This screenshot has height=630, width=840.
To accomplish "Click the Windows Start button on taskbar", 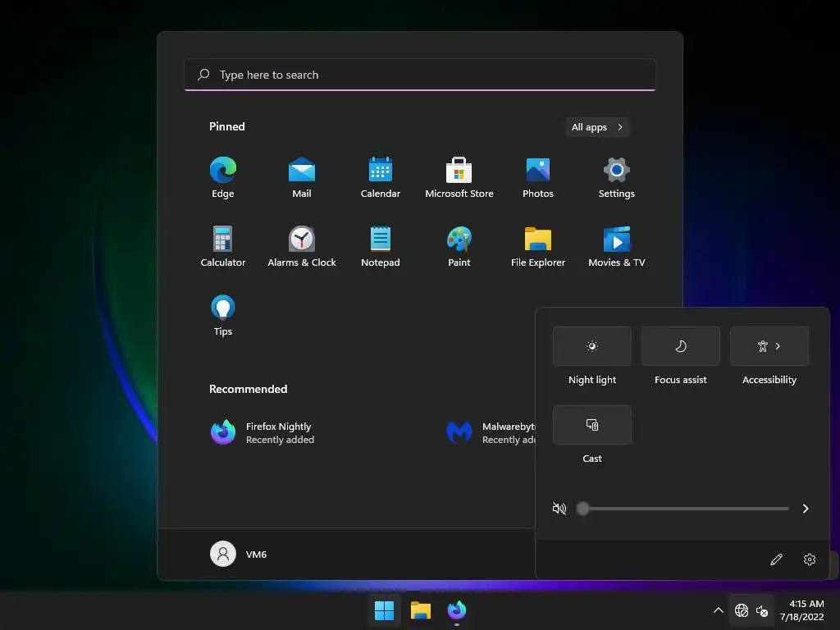I will coord(384,610).
